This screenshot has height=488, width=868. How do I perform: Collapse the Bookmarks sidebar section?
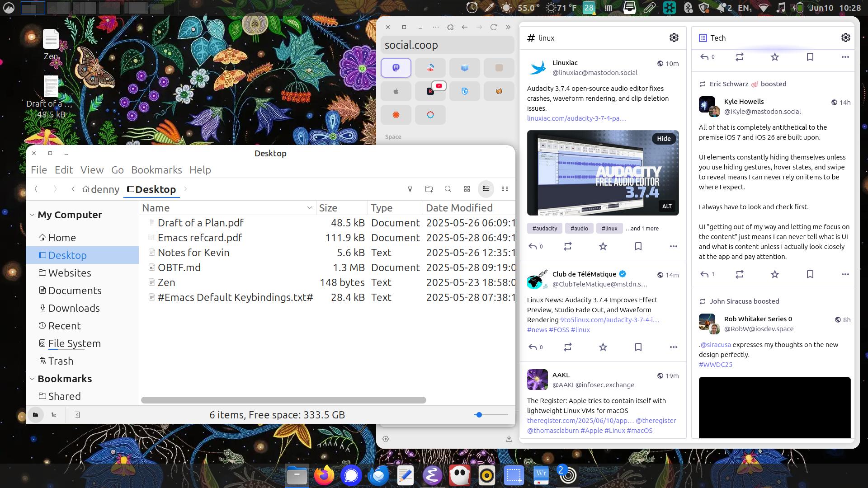(x=32, y=379)
